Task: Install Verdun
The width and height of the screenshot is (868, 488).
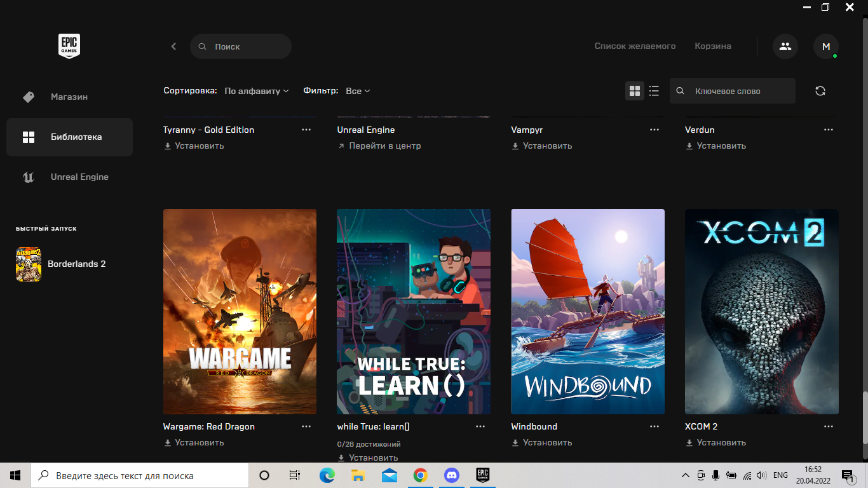Action: click(716, 146)
